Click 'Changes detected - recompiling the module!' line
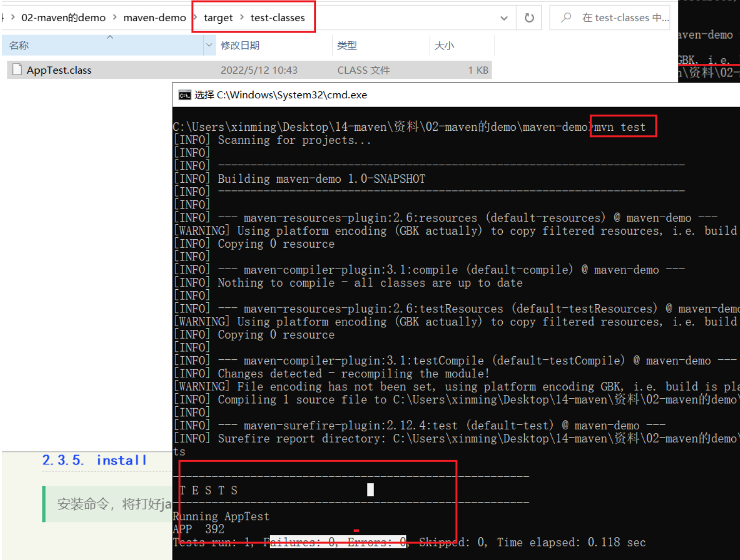Screen dimensions: 740x560 pyautogui.click(x=354, y=374)
